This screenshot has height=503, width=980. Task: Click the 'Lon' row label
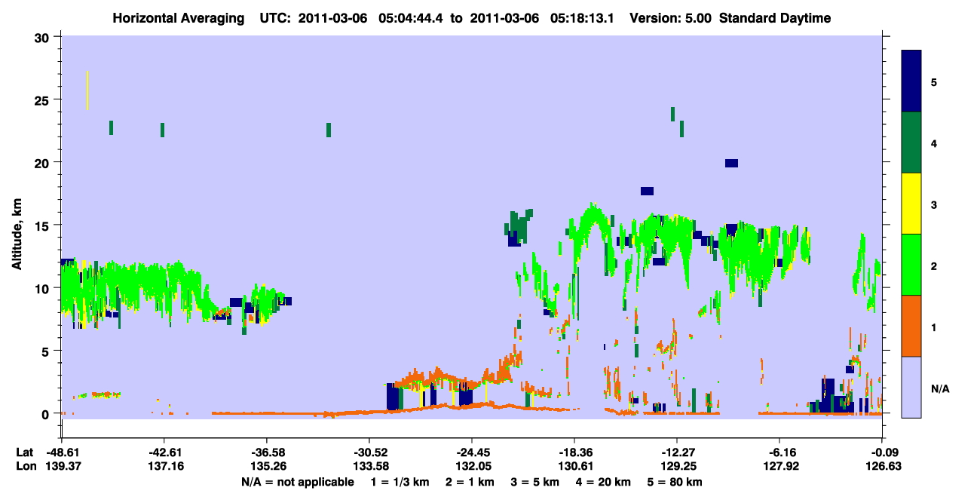click(x=26, y=467)
